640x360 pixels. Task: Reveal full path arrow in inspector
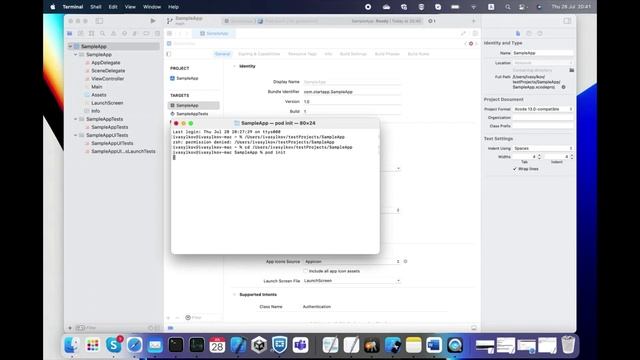pos(563,87)
